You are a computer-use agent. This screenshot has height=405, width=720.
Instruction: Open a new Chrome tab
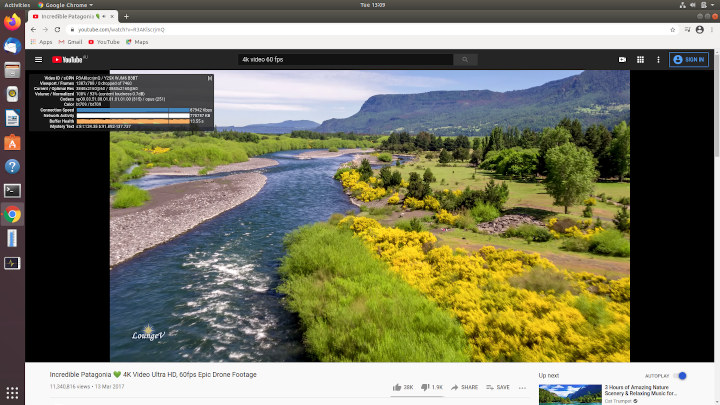(126, 17)
